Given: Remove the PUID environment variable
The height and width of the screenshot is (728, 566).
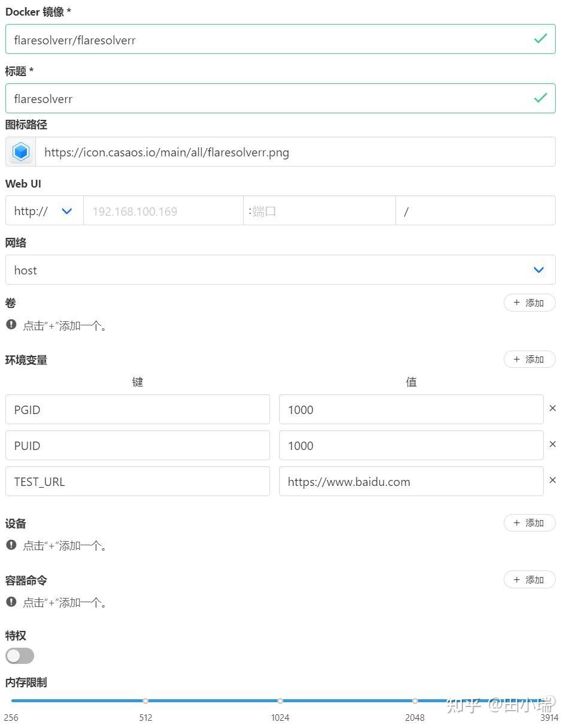Looking at the screenshot, I should click(x=552, y=444).
